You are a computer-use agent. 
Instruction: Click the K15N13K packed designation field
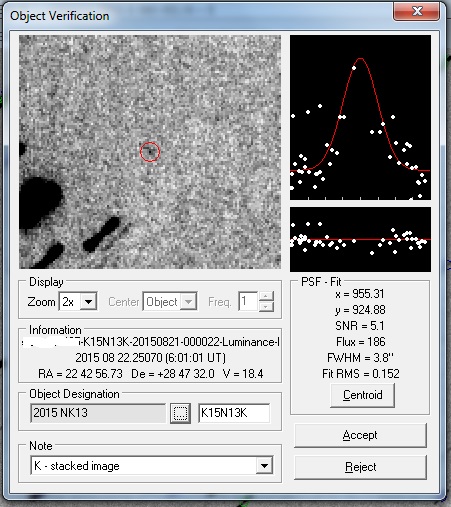pos(234,413)
